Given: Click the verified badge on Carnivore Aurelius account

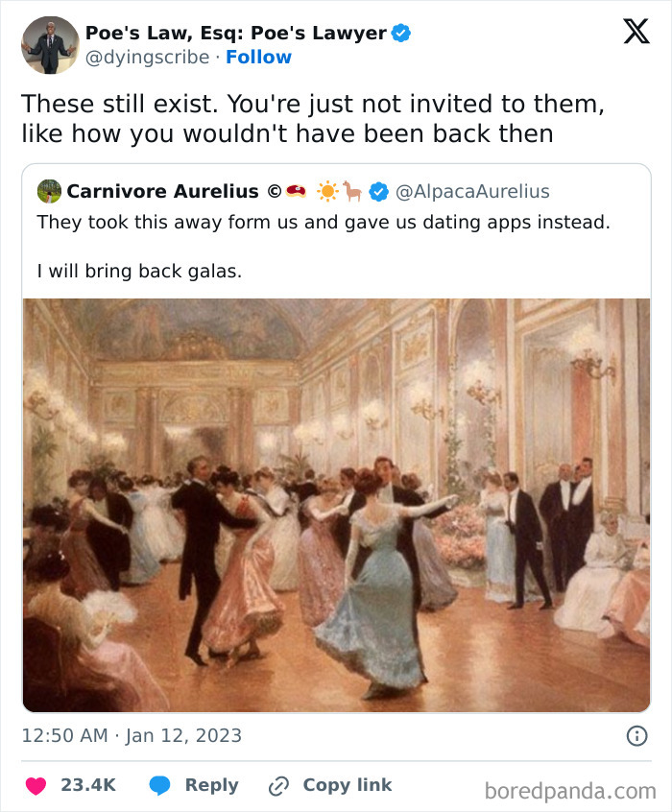Looking at the screenshot, I should (380, 191).
